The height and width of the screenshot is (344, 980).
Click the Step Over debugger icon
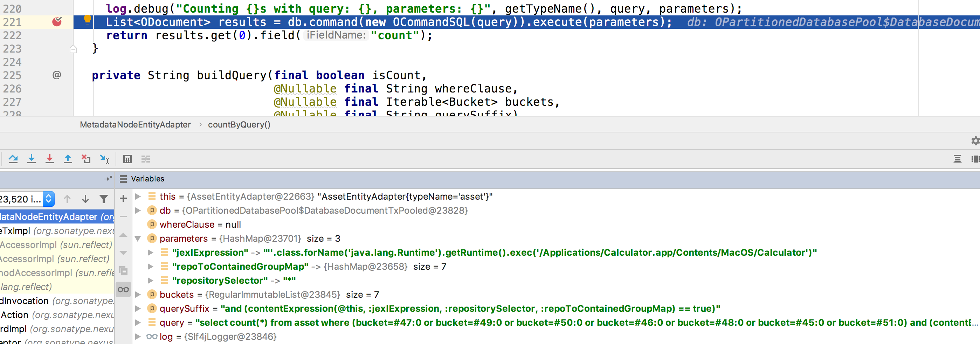point(13,159)
